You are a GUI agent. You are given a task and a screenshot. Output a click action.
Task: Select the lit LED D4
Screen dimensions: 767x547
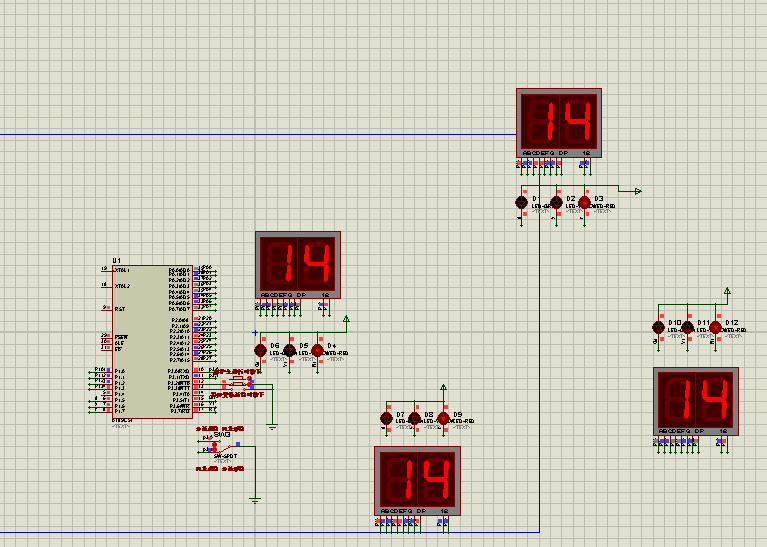coord(318,349)
